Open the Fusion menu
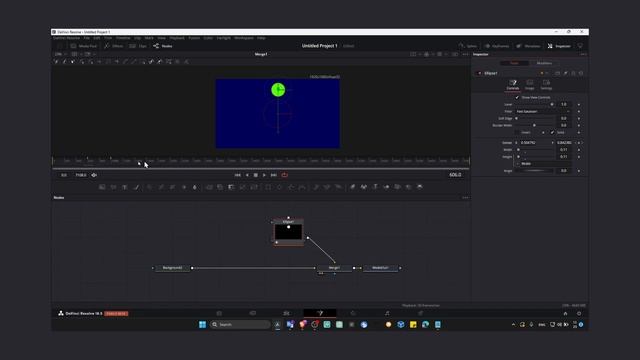640x360 pixels. tap(194, 38)
